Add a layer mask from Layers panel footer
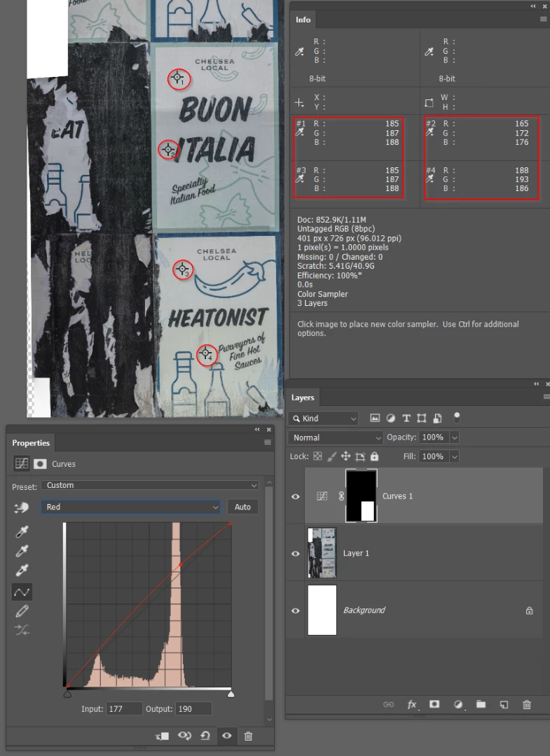This screenshot has height=756, width=550. [x=434, y=704]
